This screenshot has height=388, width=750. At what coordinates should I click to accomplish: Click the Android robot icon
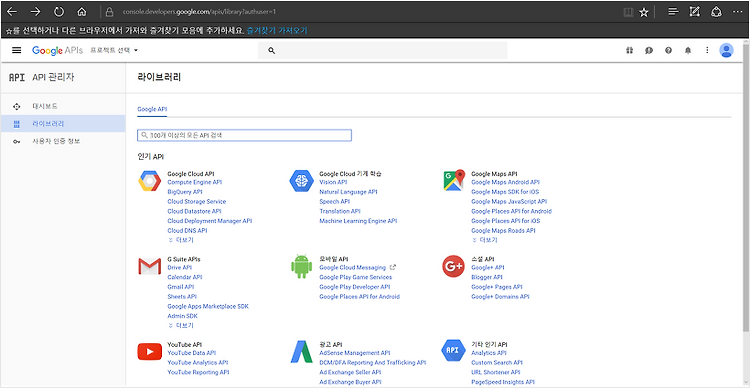tap(301, 266)
